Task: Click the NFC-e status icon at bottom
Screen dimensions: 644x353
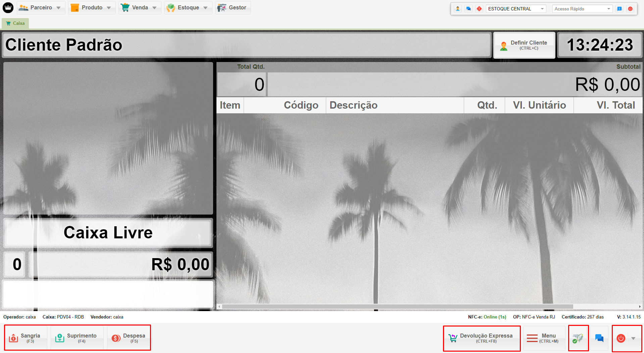Action: pyautogui.click(x=578, y=338)
